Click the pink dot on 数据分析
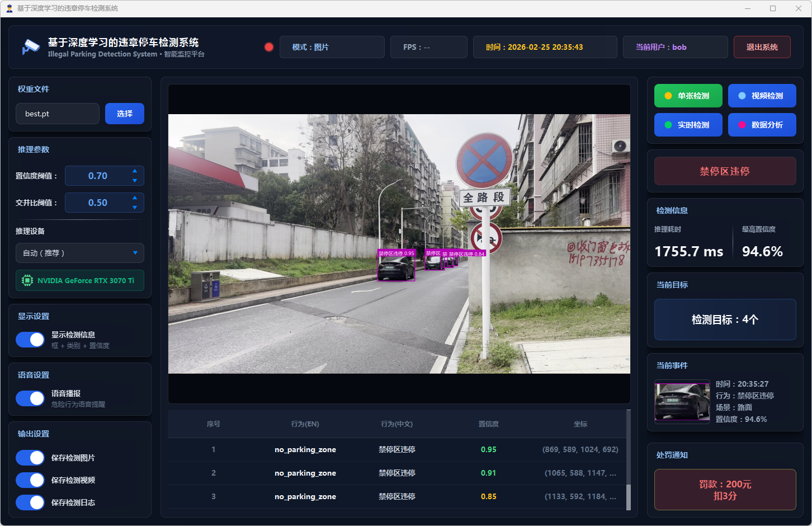812x526 pixels. click(x=742, y=125)
